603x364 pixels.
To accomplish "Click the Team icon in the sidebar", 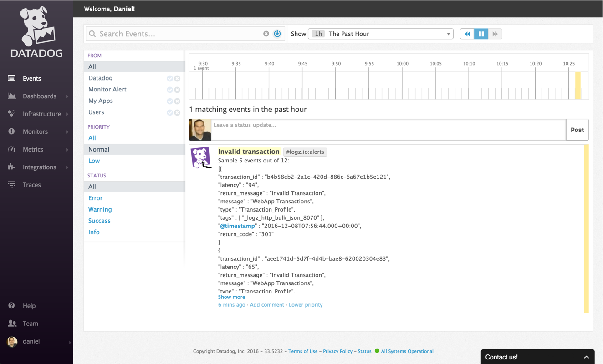I will [x=12, y=324].
